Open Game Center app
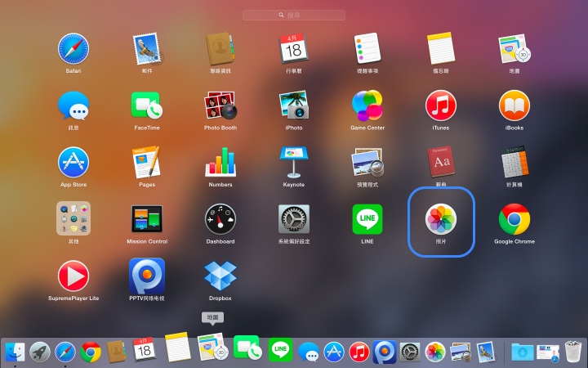Image resolution: width=588 pixels, height=368 pixels. [x=367, y=105]
